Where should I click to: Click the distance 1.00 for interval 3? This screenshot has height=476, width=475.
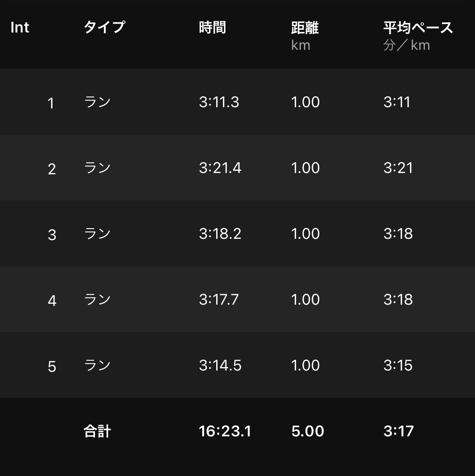pos(305,233)
